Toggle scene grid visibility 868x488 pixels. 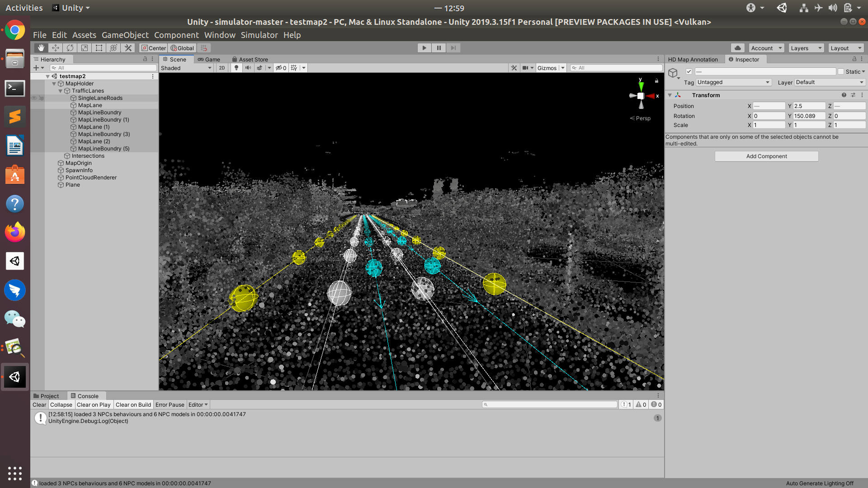(x=294, y=68)
